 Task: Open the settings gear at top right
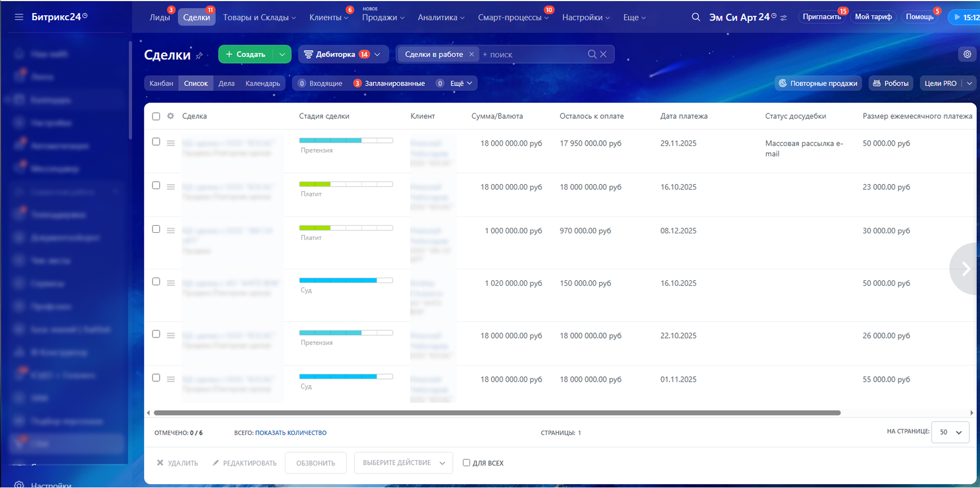[x=967, y=55]
